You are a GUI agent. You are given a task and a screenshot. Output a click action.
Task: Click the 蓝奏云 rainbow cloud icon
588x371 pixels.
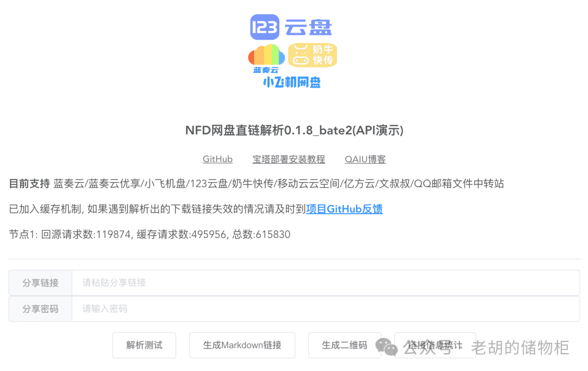(x=266, y=58)
